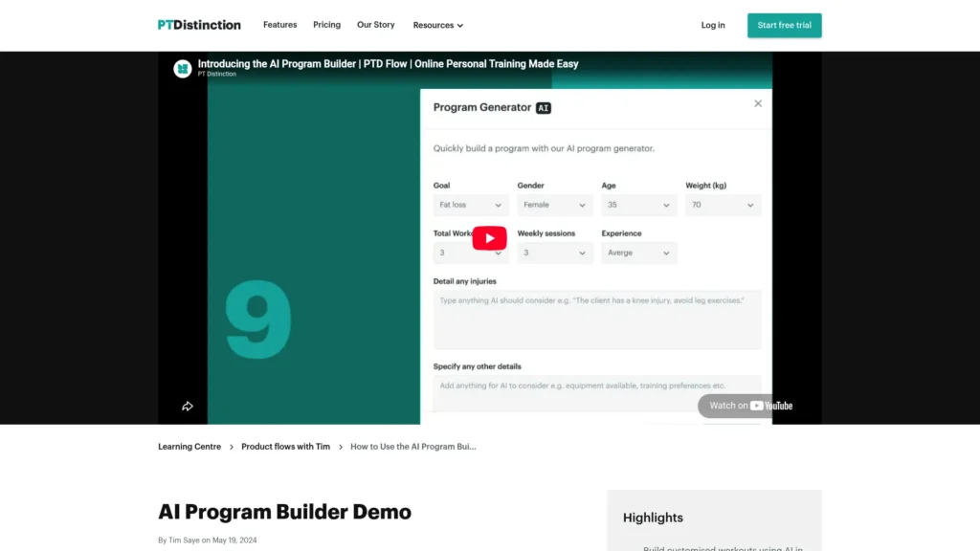Click the Specify any other details field
Image resolution: width=980 pixels, height=551 pixels.
click(597, 393)
